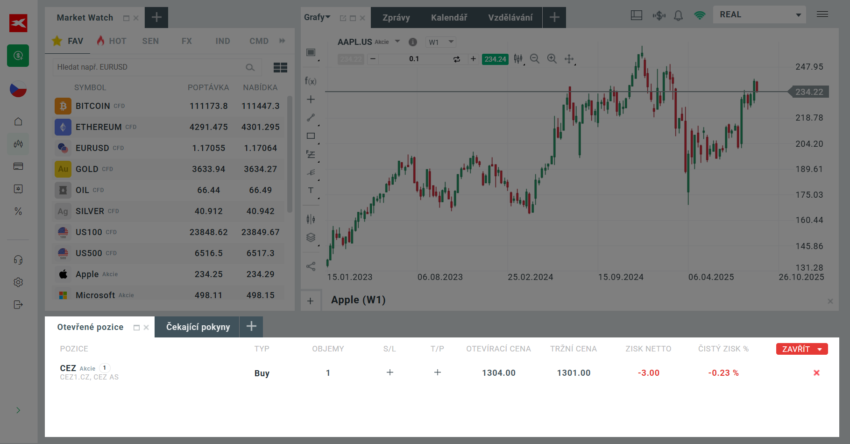The width and height of the screenshot is (850, 444).
Task: Select the BITCOIN row in Market Watch
Action: (x=169, y=106)
